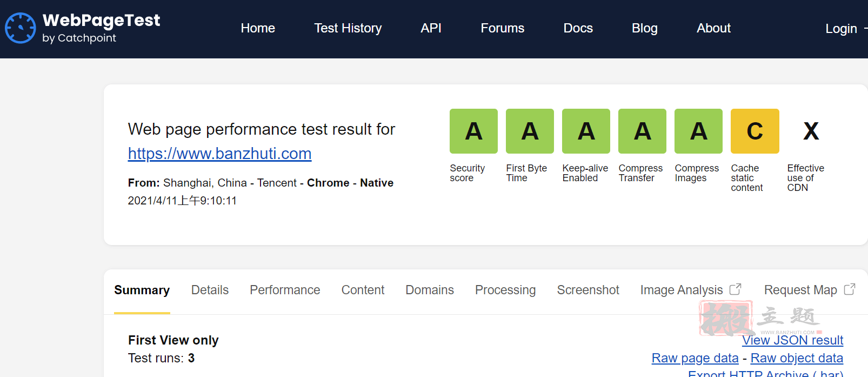Click the Effective use of CDN X badge
The height and width of the screenshot is (377, 868).
811,131
